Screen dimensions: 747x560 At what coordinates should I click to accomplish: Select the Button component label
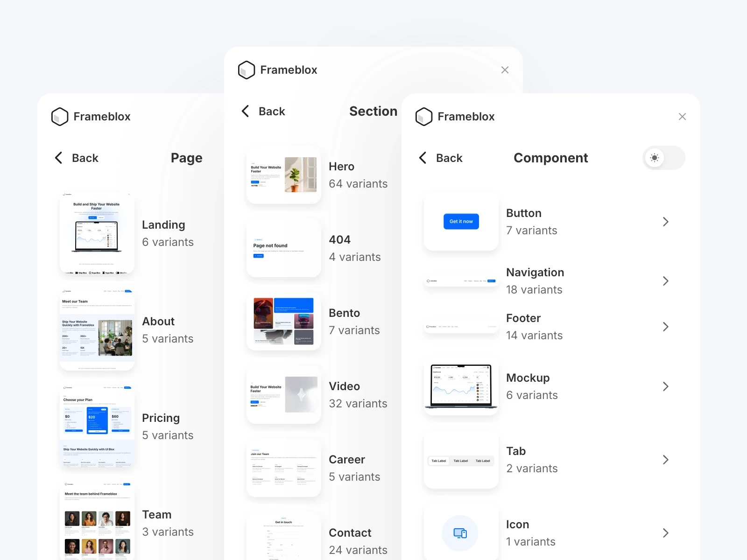(x=524, y=213)
